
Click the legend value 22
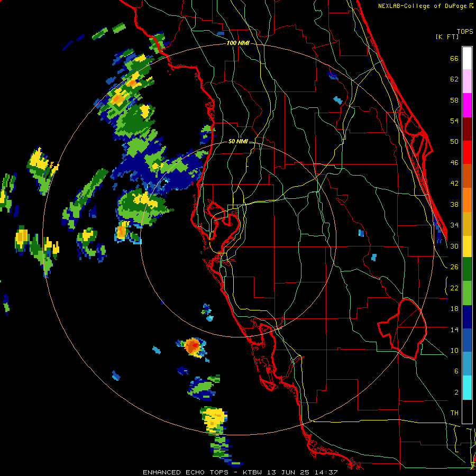pos(454,288)
